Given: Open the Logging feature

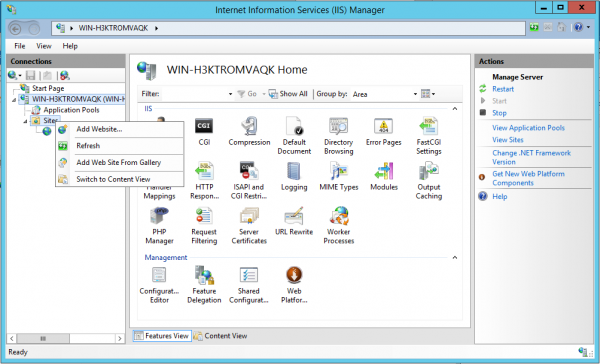Looking at the screenshot, I should [294, 176].
